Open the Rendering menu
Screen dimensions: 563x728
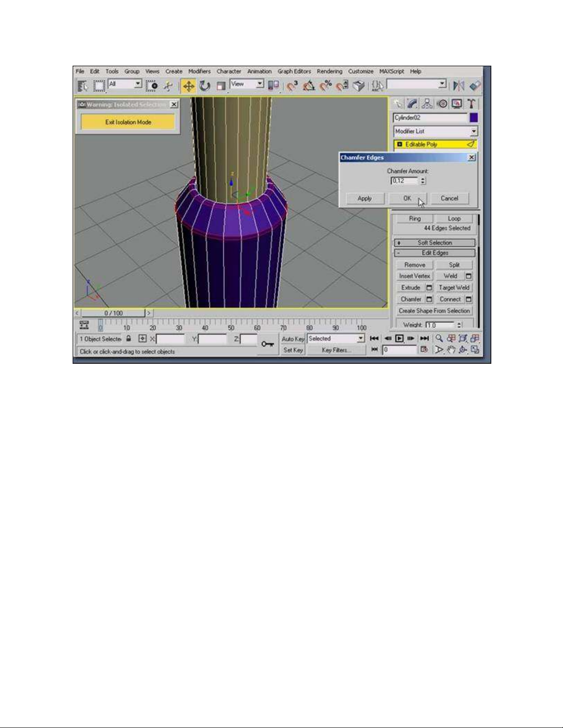[x=329, y=72]
